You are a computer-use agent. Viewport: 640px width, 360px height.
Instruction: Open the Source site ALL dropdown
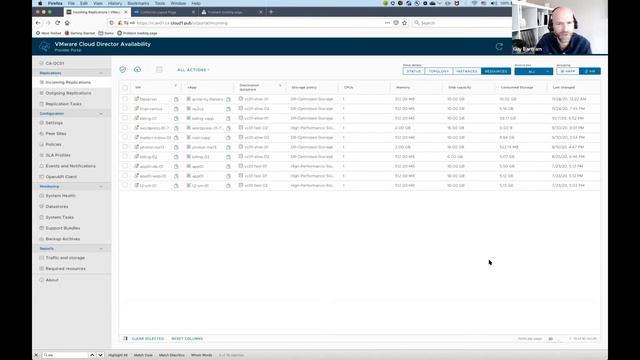click(533, 71)
